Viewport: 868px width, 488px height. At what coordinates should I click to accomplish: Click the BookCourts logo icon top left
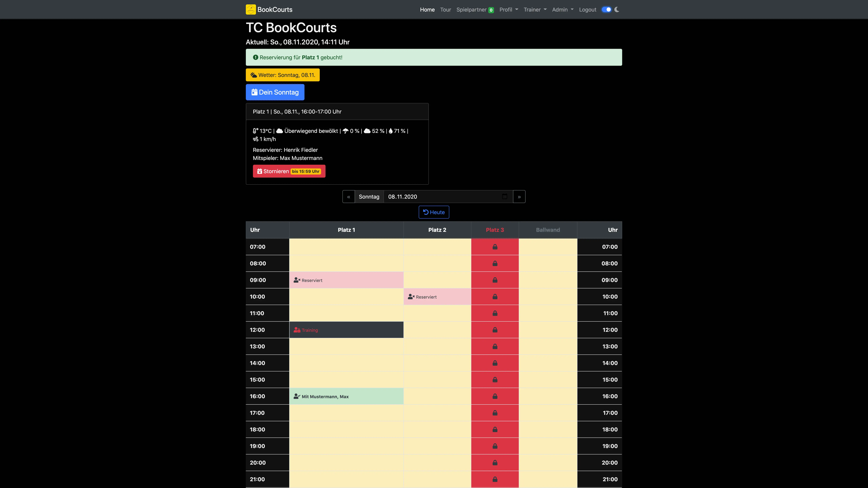tap(250, 9)
